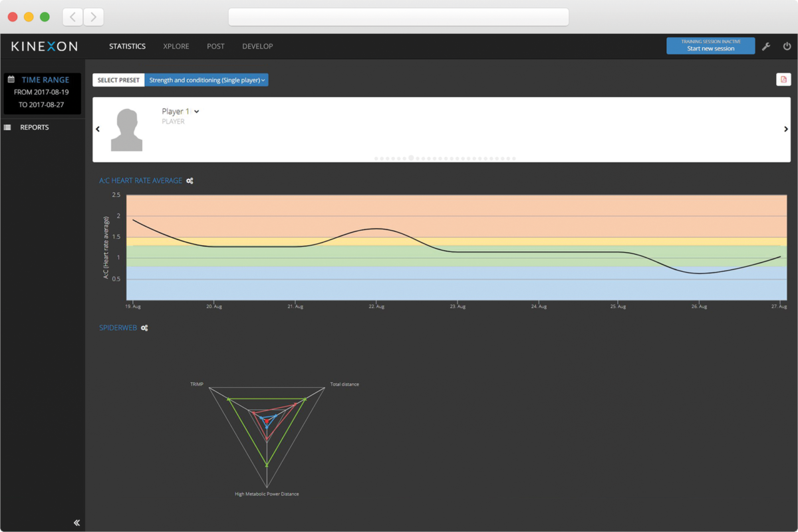The height and width of the screenshot is (532, 798).
Task: Click the calendar icon beside Time Range
Action: point(11,80)
